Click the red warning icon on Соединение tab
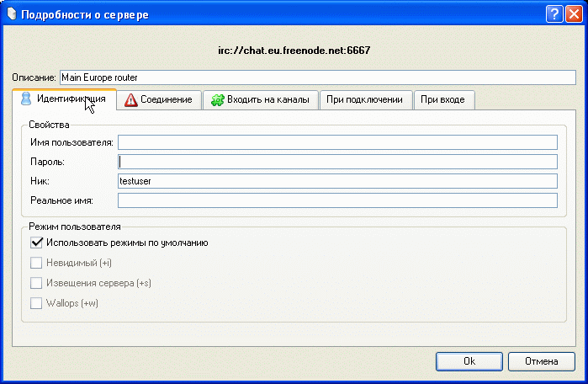This screenshot has width=588, height=384. [x=130, y=100]
